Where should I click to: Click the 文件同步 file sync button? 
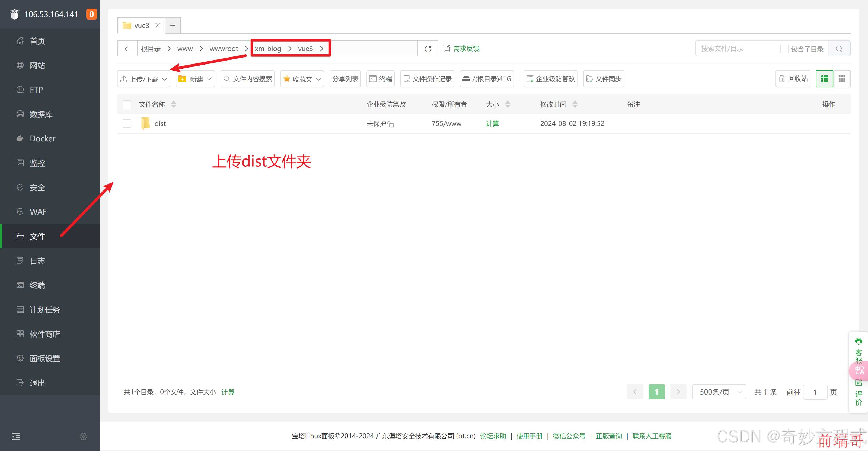(604, 79)
